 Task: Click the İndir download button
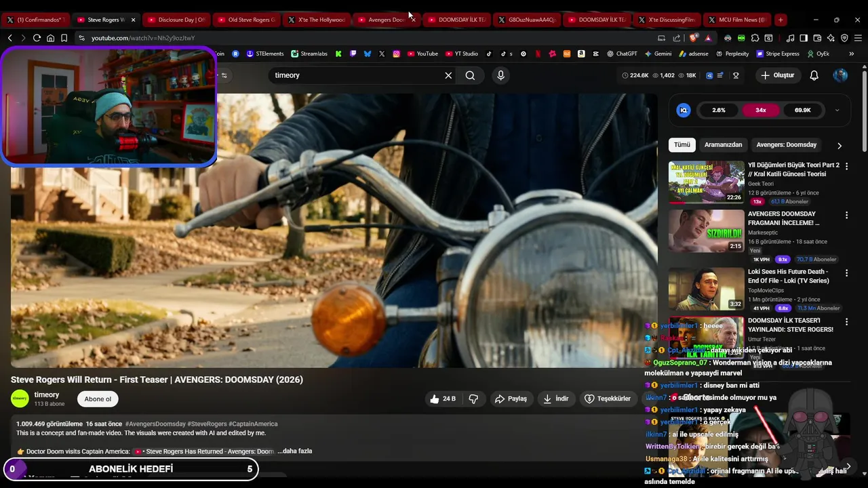(555, 399)
